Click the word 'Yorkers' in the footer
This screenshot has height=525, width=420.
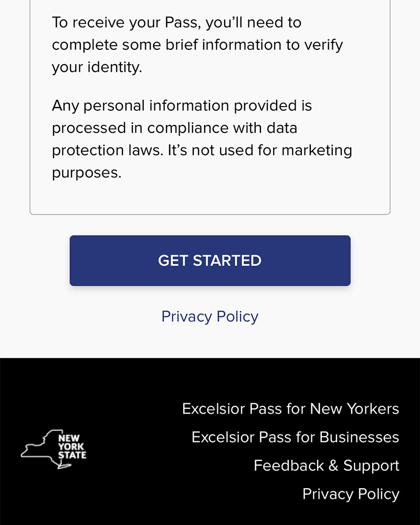pyautogui.click(x=373, y=409)
